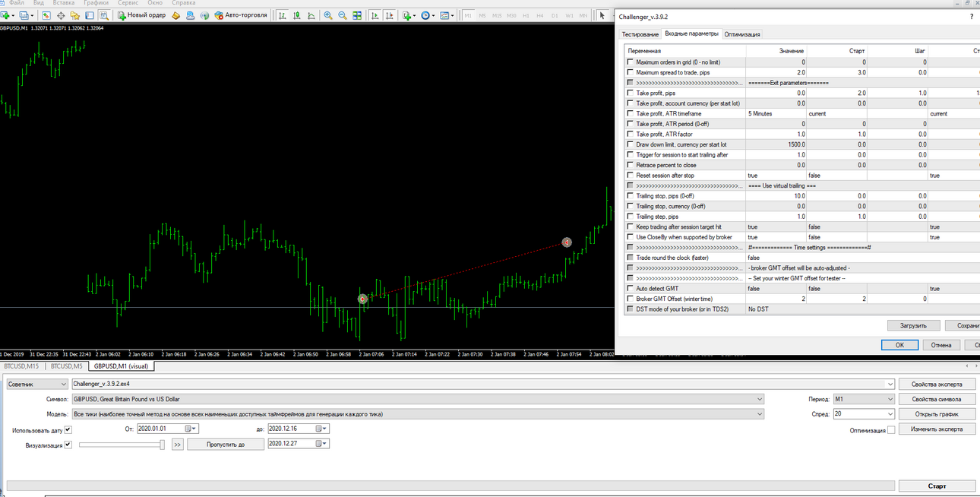Viewport: 980px width, 497px height.
Task: Click the tester progress bar
Action: pos(450,486)
